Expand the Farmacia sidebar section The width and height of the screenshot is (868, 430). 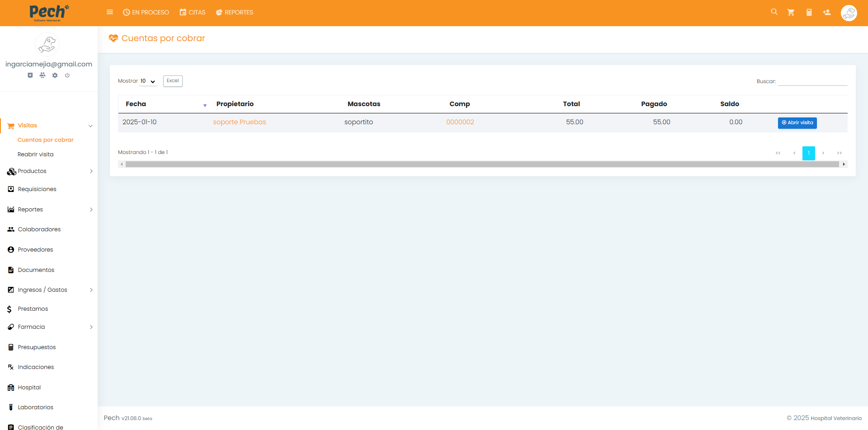tap(49, 327)
